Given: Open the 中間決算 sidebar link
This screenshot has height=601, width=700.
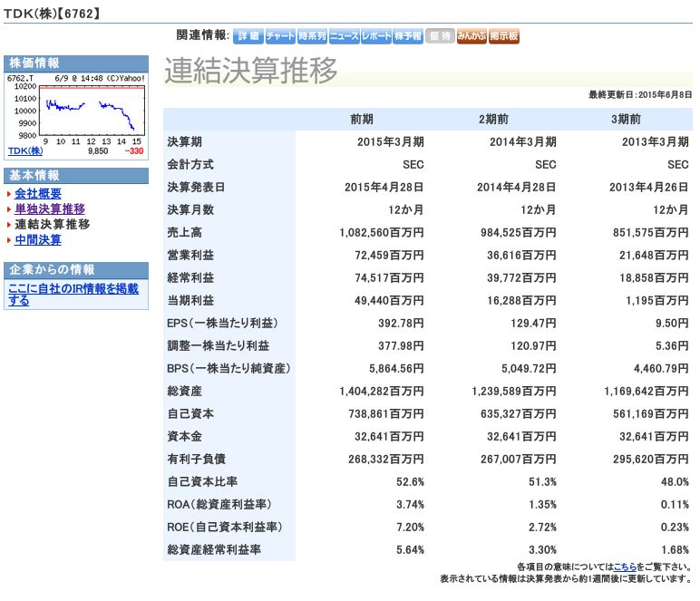Looking at the screenshot, I should [x=38, y=239].
